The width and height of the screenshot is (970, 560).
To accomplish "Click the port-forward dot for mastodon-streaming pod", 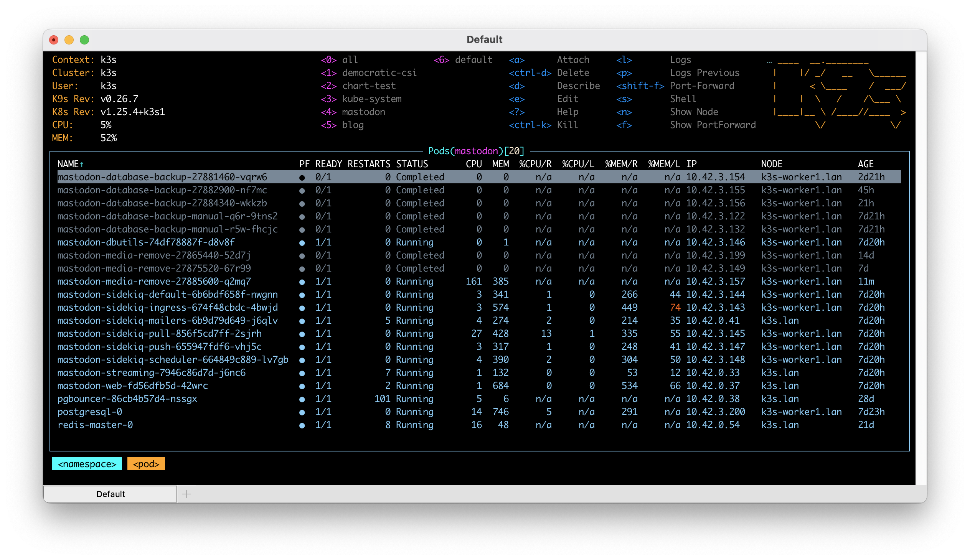I will (x=302, y=374).
